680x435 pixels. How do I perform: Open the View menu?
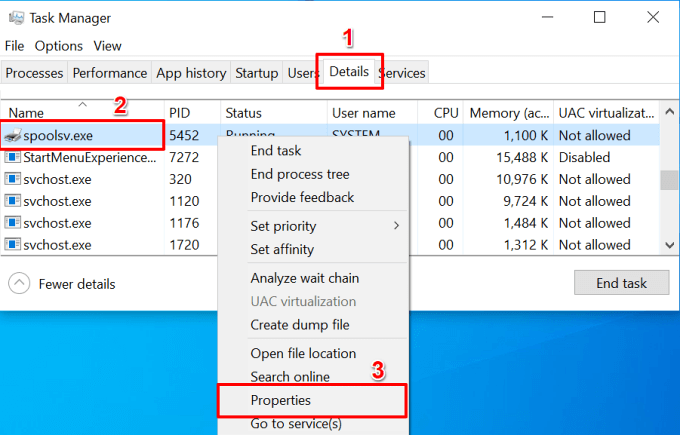(x=107, y=46)
